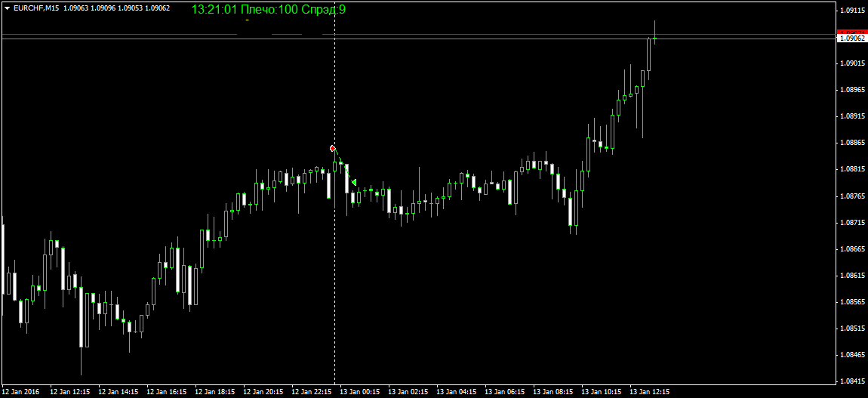Click the 12 Jan 16:15 time label
Screen dimensions: 868x398
[166, 392]
